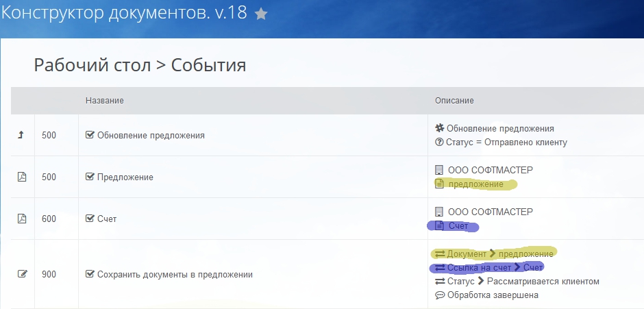Click the PDF icon in the Предложение row
The height and width of the screenshot is (309, 644).
click(21, 177)
